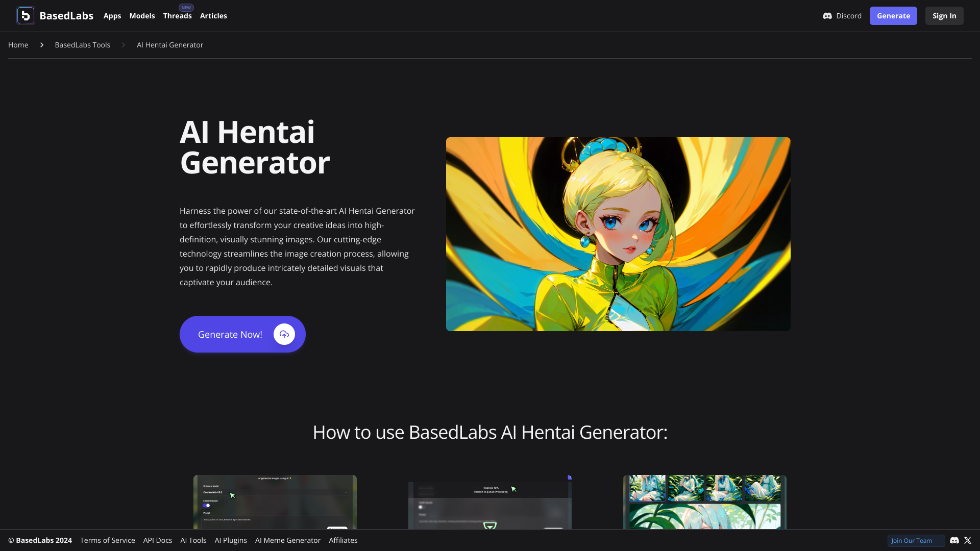Open Terms of Service link
Image resolution: width=980 pixels, height=551 pixels.
pos(108,540)
